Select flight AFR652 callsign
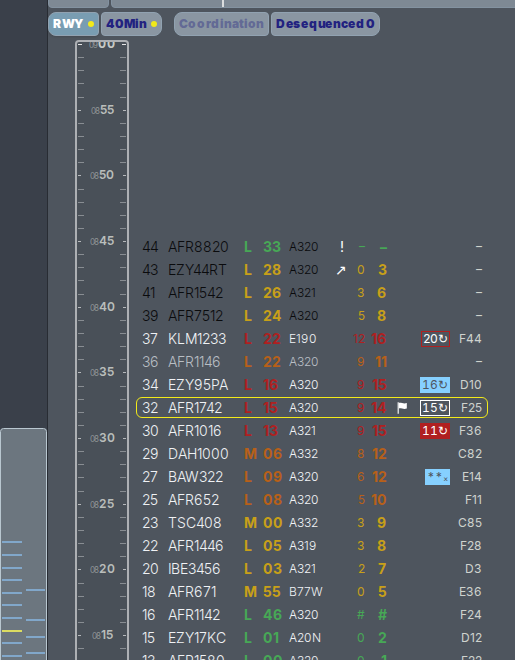515x660 pixels. click(194, 500)
